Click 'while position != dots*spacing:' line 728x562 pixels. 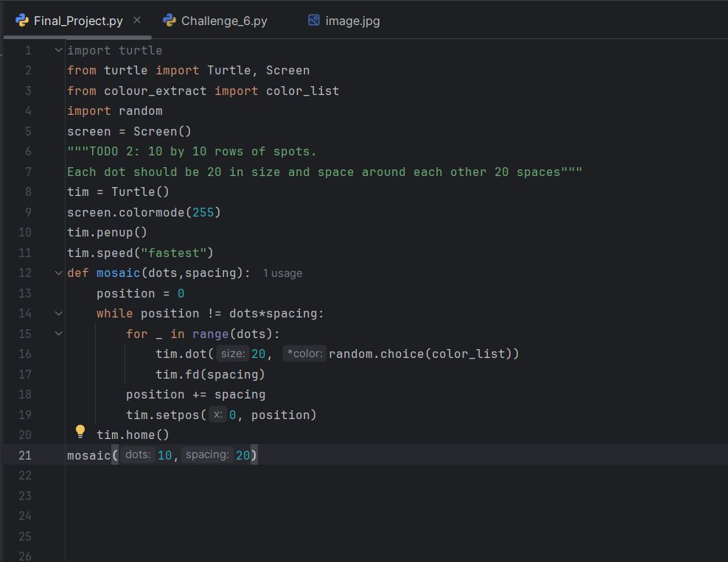[210, 313]
